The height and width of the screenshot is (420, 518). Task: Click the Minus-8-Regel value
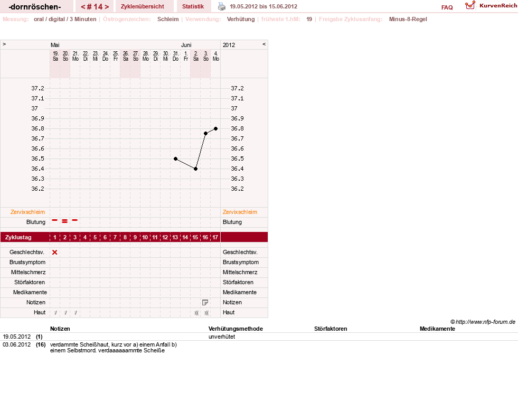408,19
